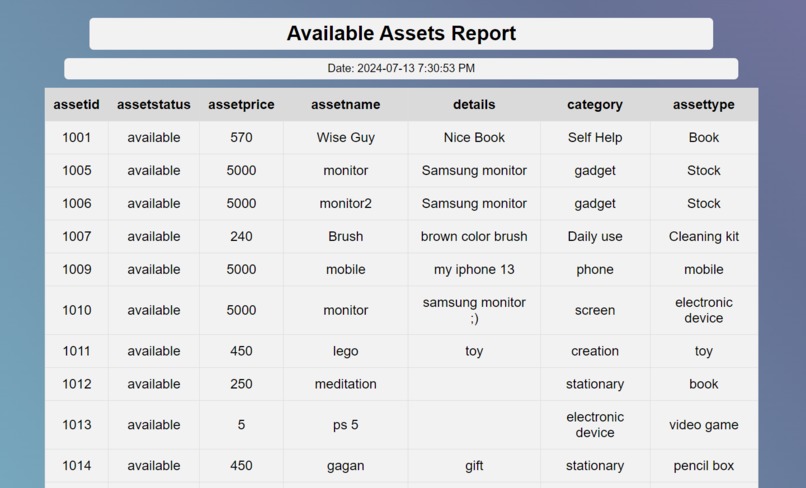Click the Wise Guy asset name
The width and height of the screenshot is (806, 488).
click(345, 137)
